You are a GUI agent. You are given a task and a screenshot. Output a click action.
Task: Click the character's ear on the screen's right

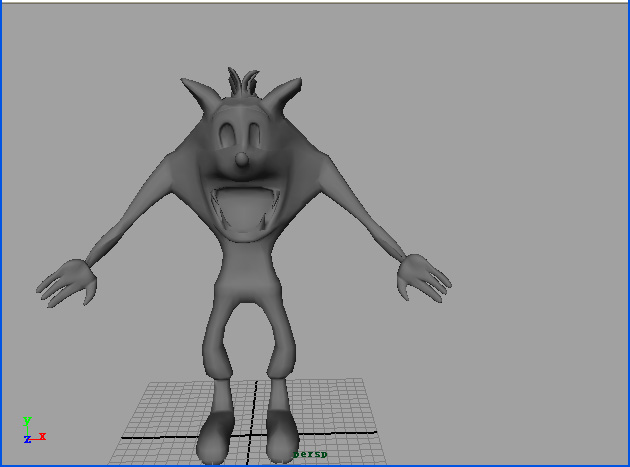click(283, 94)
